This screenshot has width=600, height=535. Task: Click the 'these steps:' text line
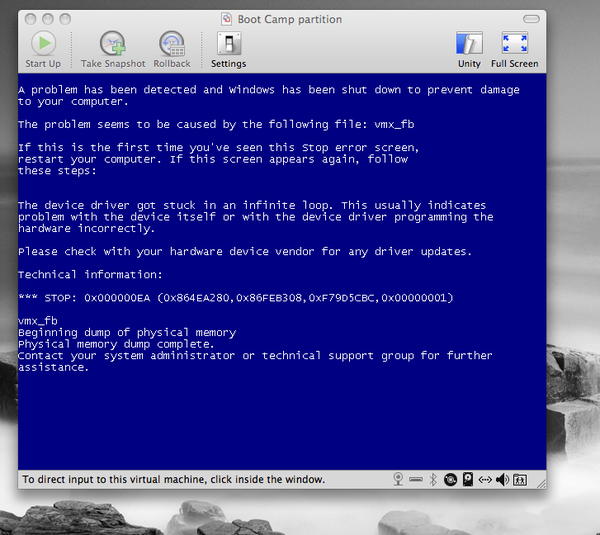click(57, 171)
